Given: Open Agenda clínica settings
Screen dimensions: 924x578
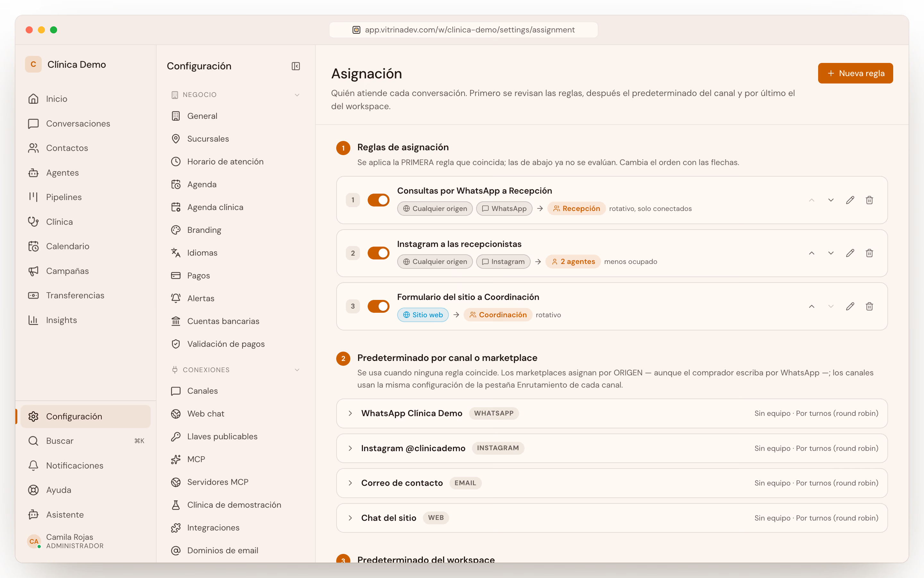Looking at the screenshot, I should pyautogui.click(x=235, y=207).
